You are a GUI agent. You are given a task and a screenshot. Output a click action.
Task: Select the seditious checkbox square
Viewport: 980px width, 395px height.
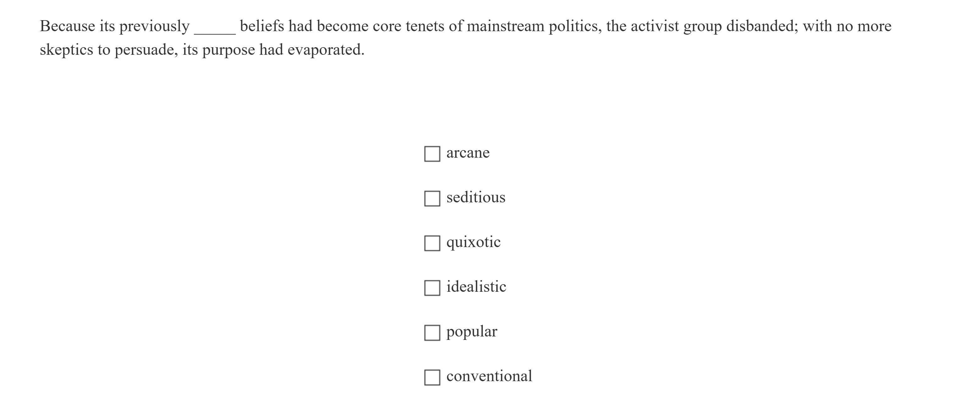pos(432,199)
